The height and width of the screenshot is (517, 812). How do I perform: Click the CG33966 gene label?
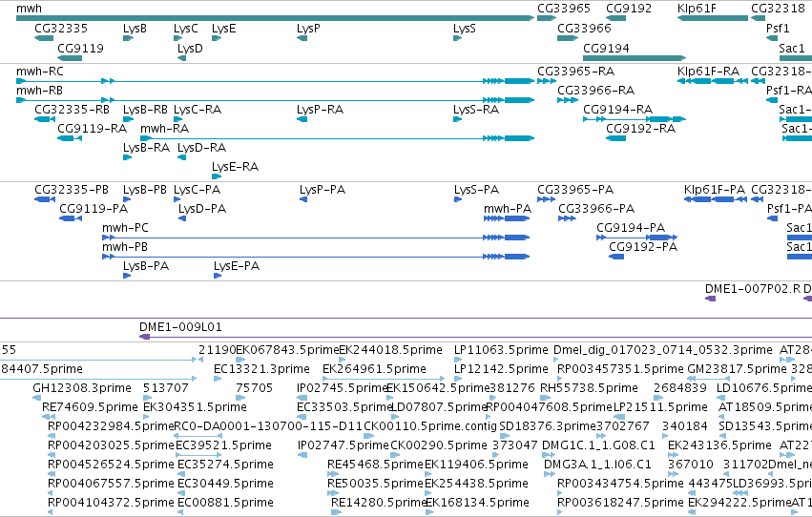pos(584,28)
